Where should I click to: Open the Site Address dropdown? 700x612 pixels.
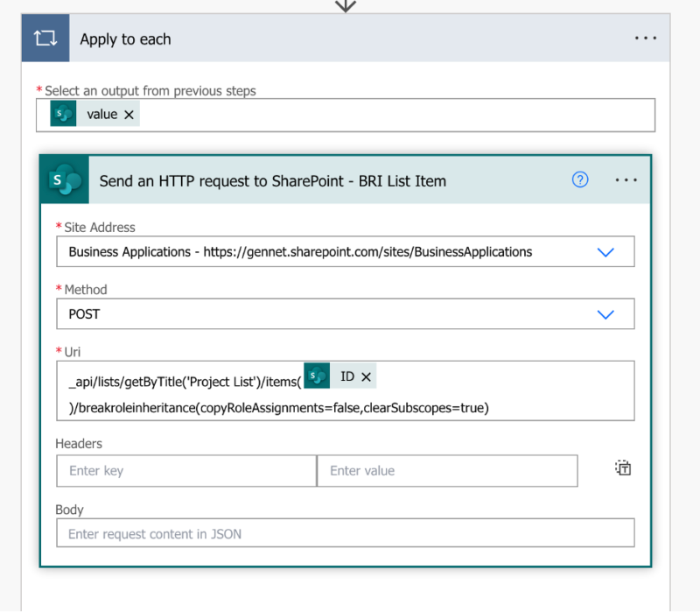pos(605,251)
